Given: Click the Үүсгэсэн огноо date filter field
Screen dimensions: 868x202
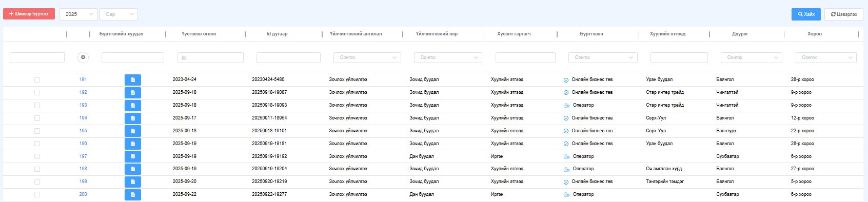Looking at the screenshot, I should point(210,57).
